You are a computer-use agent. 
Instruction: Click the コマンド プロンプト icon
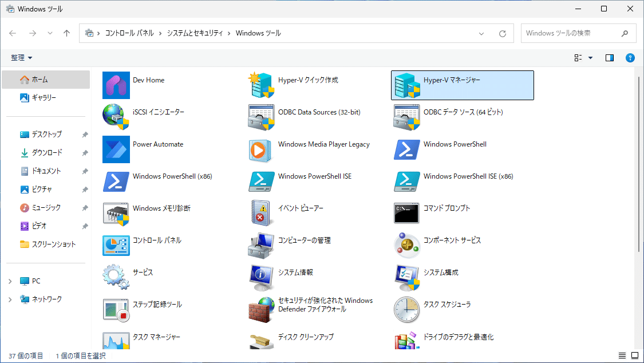pyautogui.click(x=406, y=213)
